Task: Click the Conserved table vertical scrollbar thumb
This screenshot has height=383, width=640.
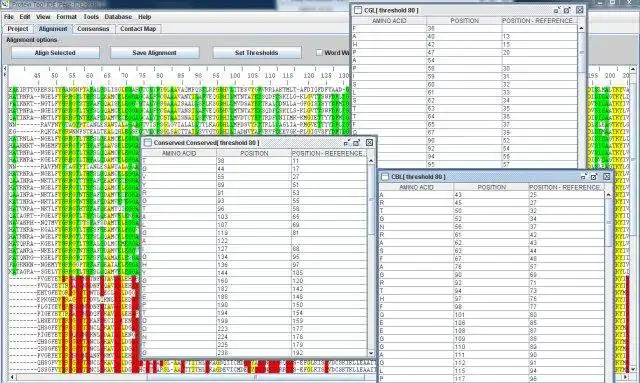Action: click(371, 200)
